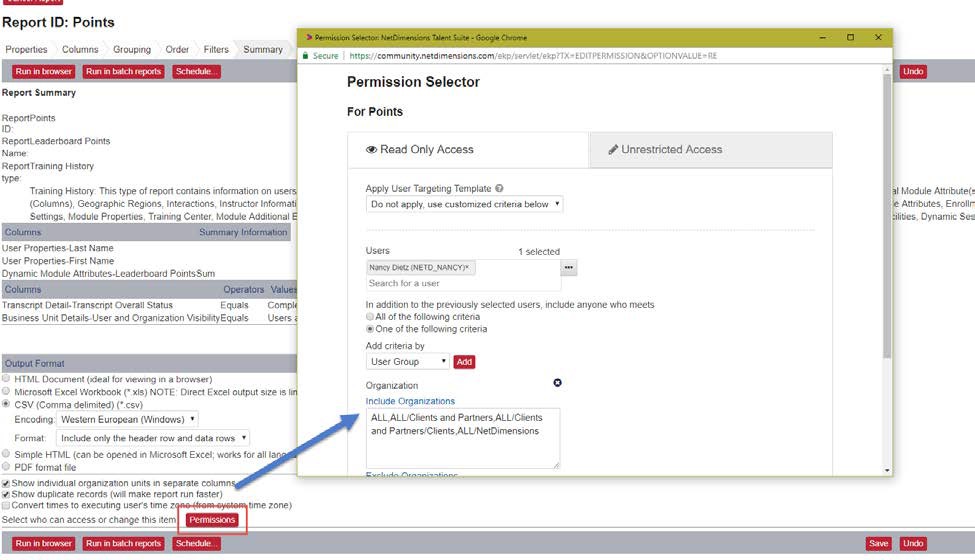The height and width of the screenshot is (560, 975).
Task: Click scrollbar down arrow in popup
Action: tap(887, 470)
